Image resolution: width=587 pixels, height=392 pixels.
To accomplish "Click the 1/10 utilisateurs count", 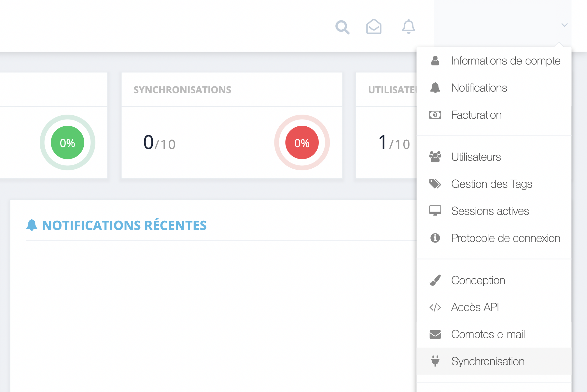I will pyautogui.click(x=394, y=142).
